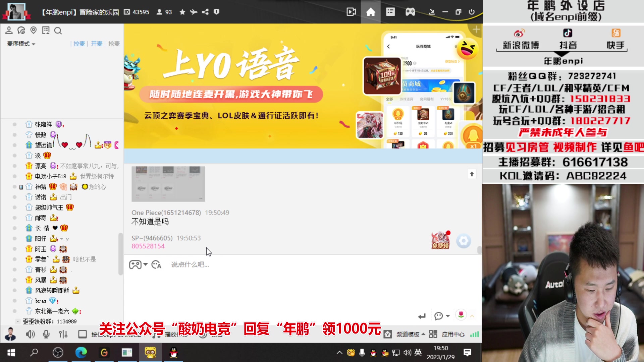Open the emoji and font icon
This screenshot has width=644, height=362.
(x=156, y=265)
